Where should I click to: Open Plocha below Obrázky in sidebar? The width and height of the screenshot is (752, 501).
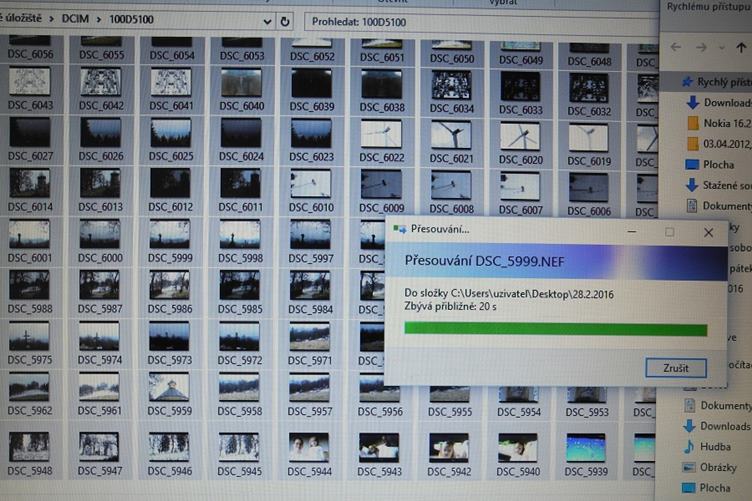point(706,488)
